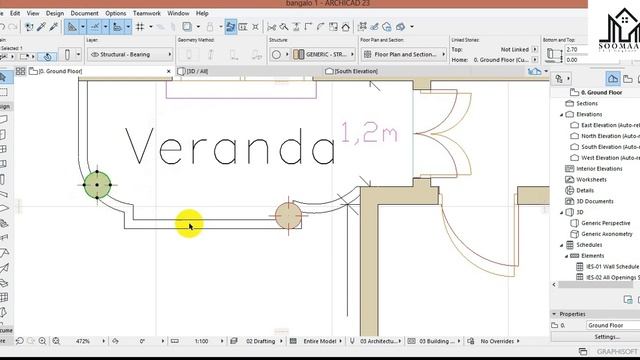Switch to the South Elevation tab

click(424, 71)
